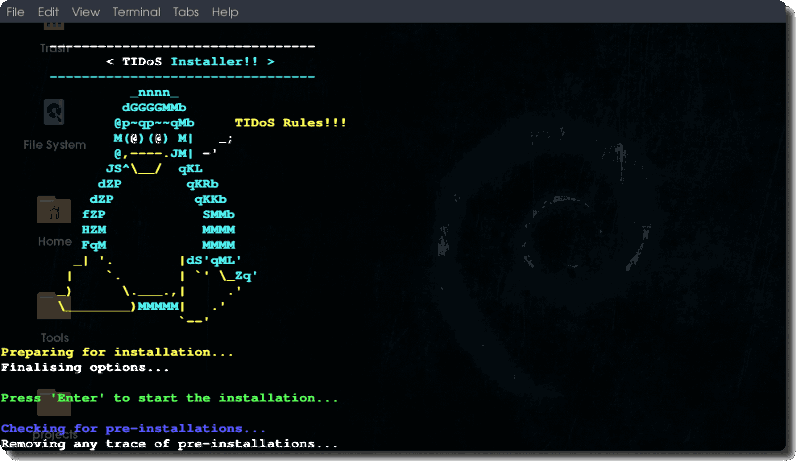Click the 'Finalising options...' line
800x465 pixels.
(85, 368)
